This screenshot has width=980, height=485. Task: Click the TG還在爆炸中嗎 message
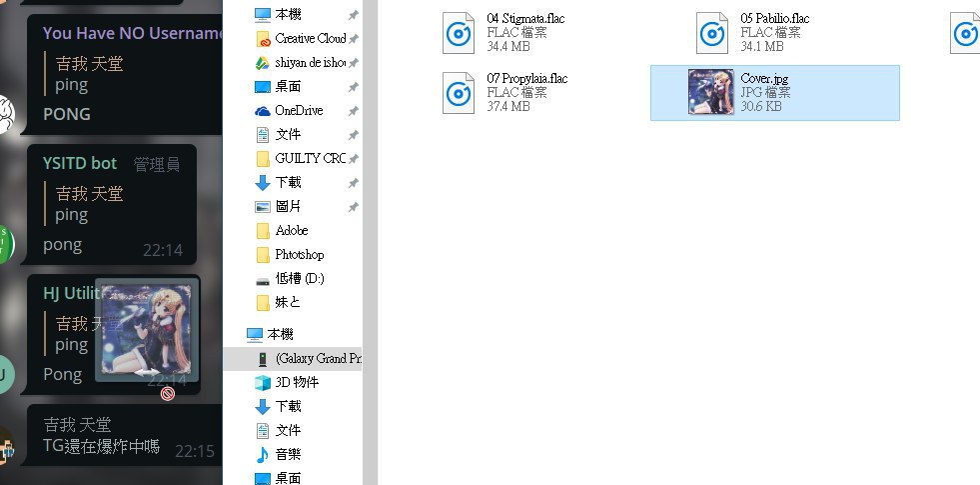(x=102, y=446)
